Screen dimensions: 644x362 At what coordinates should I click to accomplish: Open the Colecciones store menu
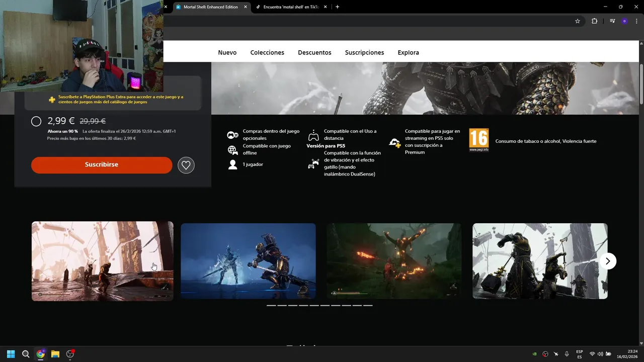click(267, 52)
